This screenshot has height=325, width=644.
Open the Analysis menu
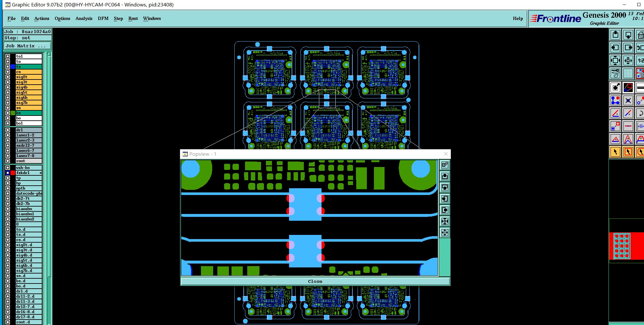click(x=84, y=18)
